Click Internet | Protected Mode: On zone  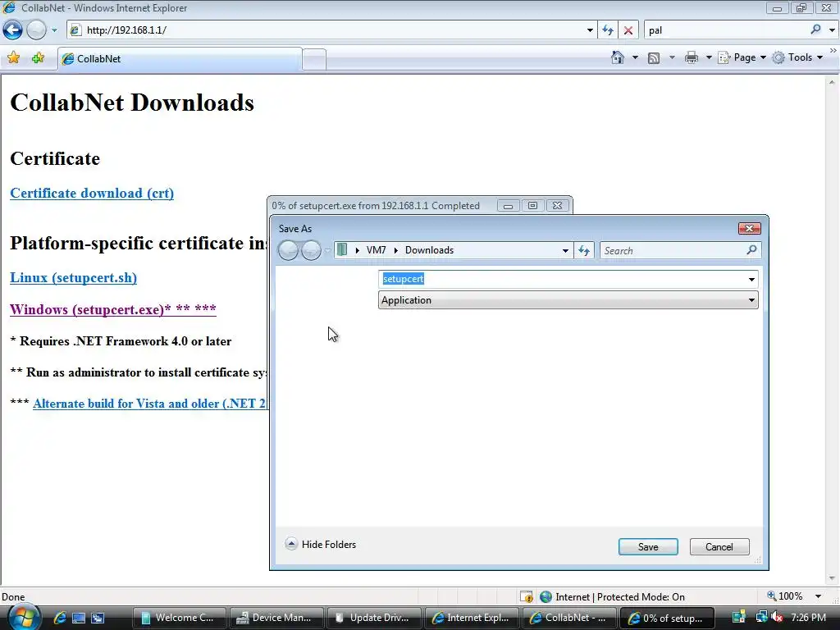click(612, 597)
